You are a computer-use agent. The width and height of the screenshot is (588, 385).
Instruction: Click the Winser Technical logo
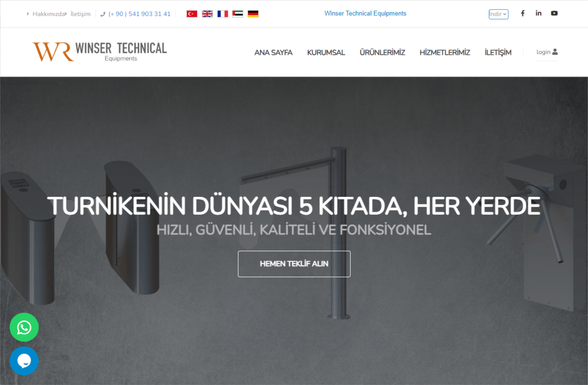pyautogui.click(x=100, y=52)
